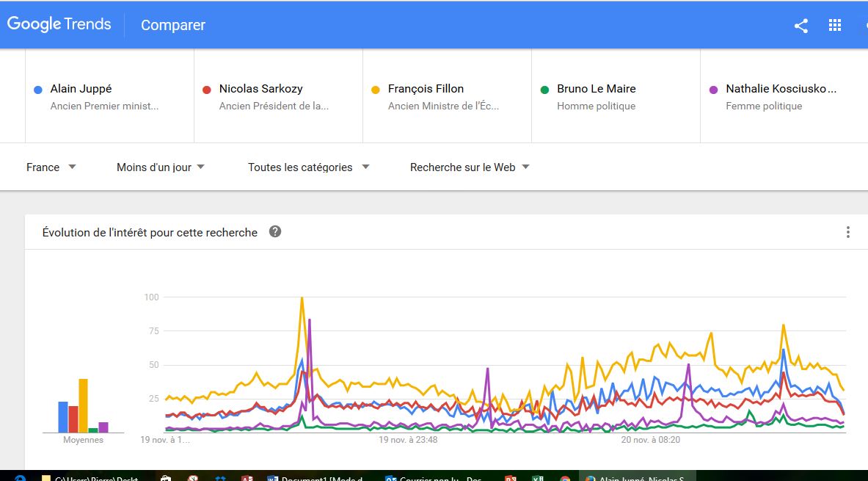Click the Nathalie Kosciusko search term
This screenshot has width=868, height=481.
click(x=781, y=89)
